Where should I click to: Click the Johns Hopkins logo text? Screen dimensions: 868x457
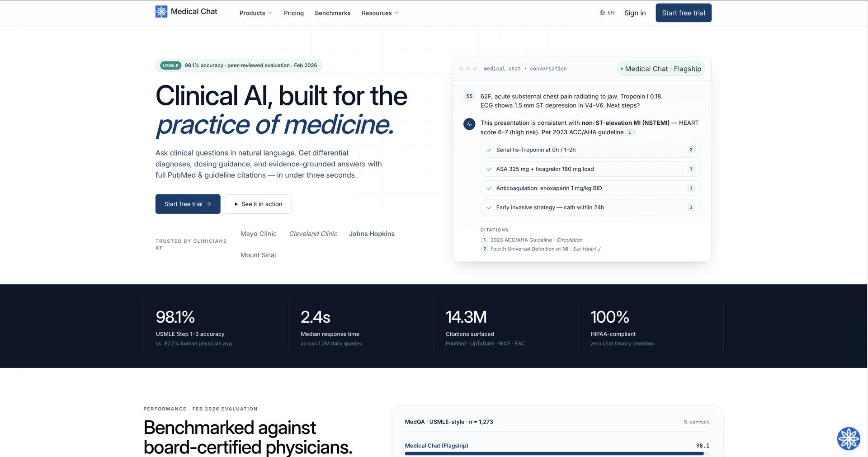[372, 234]
